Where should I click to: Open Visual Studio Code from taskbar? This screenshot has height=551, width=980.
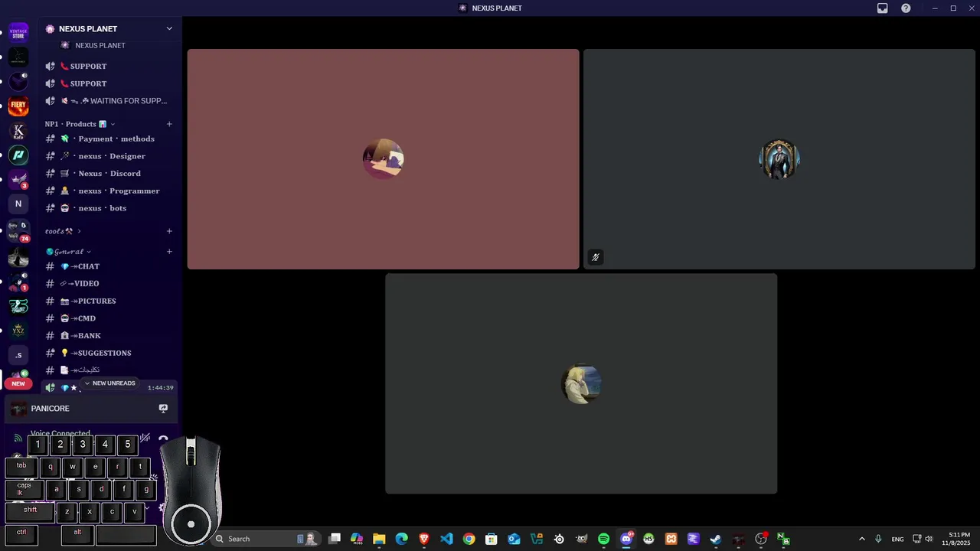click(x=446, y=539)
